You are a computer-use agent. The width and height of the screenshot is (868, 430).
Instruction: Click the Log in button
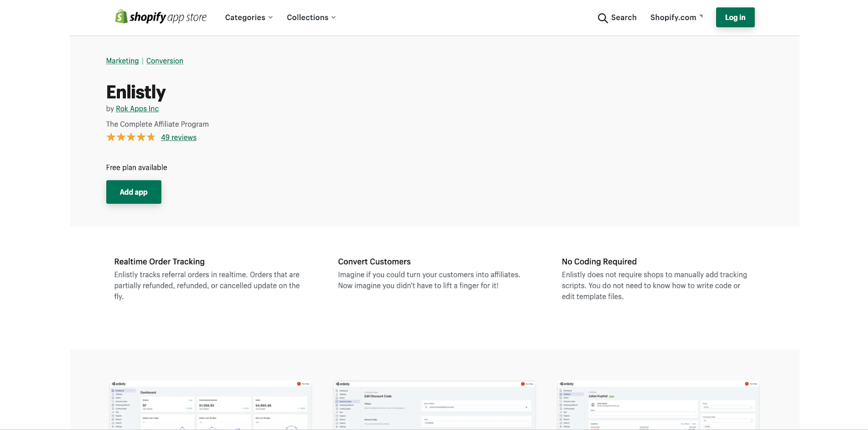point(735,17)
